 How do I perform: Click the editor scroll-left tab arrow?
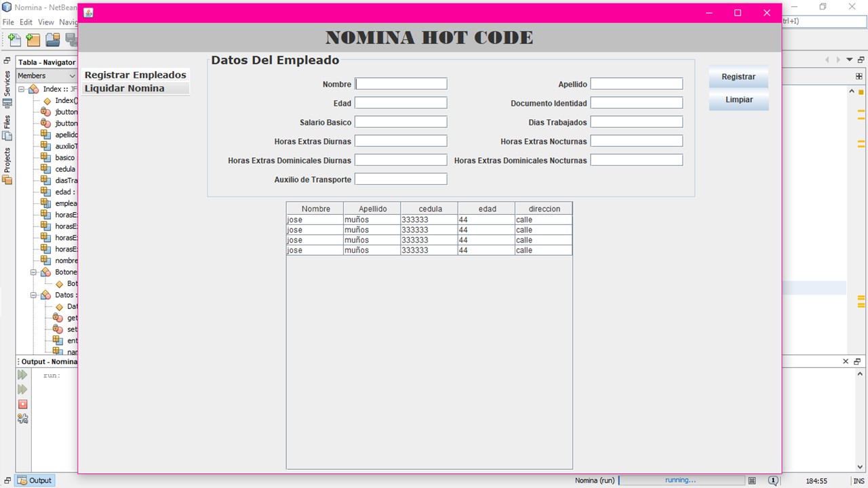[827, 60]
